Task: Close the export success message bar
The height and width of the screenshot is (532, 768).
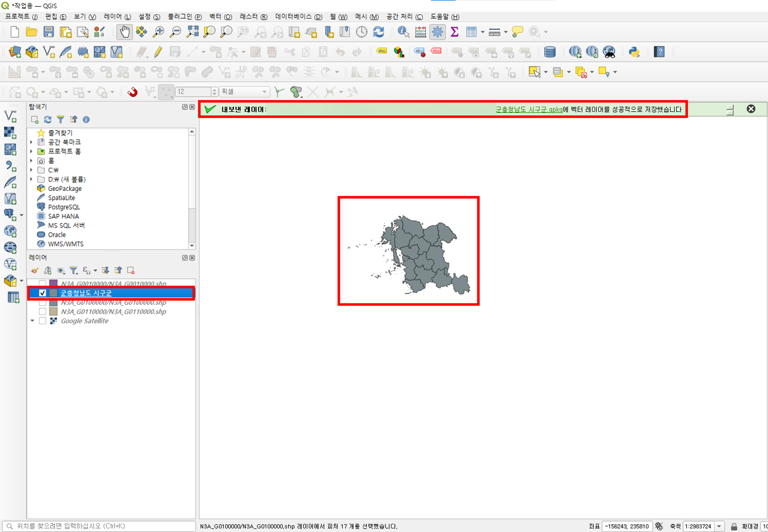Action: click(751, 109)
